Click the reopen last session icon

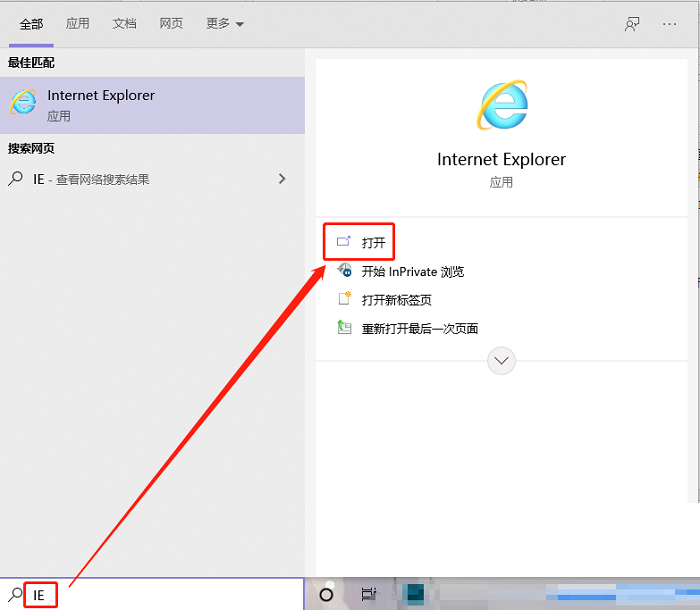(x=345, y=328)
